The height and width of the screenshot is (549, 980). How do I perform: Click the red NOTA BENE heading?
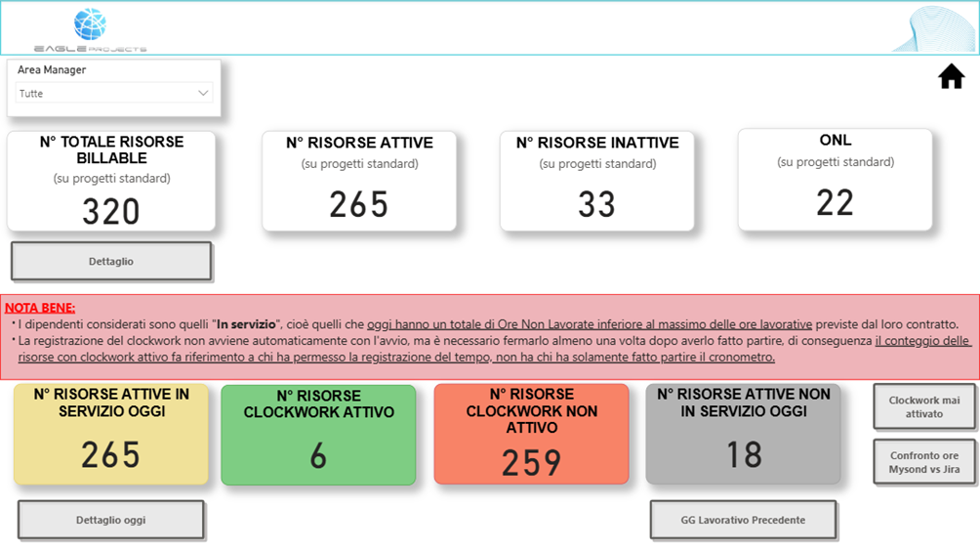point(40,308)
